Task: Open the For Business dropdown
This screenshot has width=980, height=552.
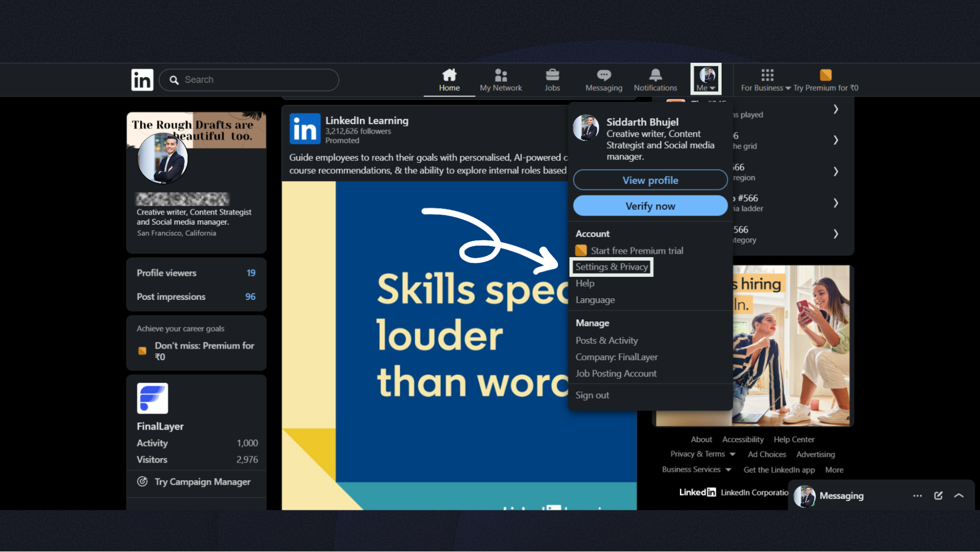Action: [766, 80]
